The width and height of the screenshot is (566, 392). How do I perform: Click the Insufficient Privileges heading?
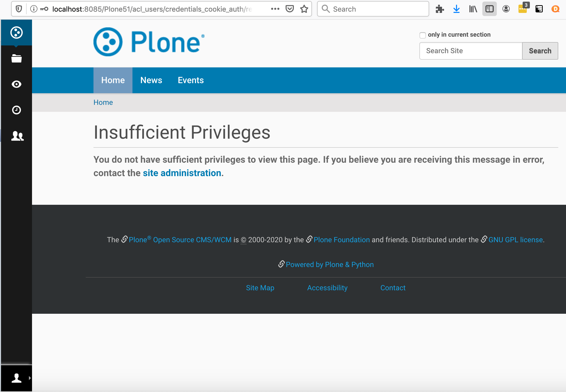tap(182, 132)
